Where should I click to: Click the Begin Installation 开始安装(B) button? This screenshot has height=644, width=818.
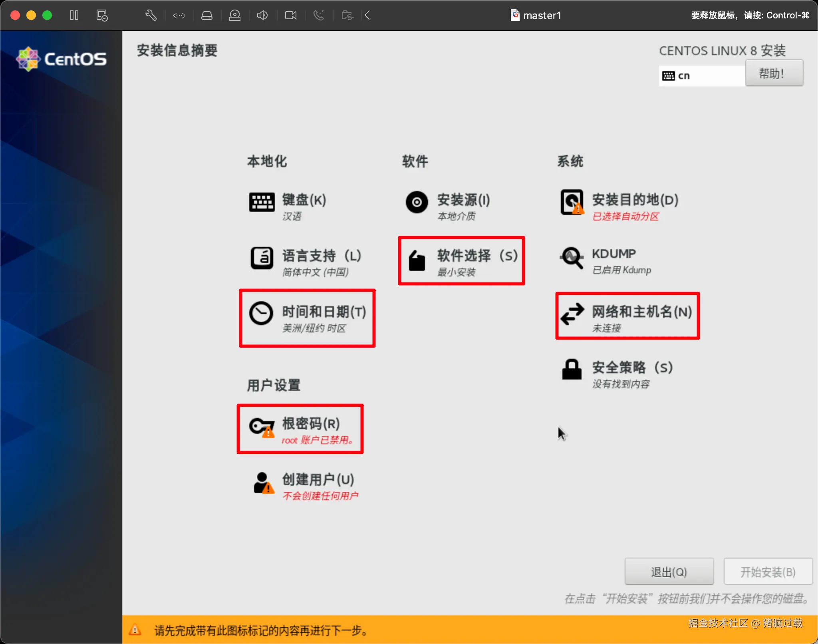(x=768, y=572)
